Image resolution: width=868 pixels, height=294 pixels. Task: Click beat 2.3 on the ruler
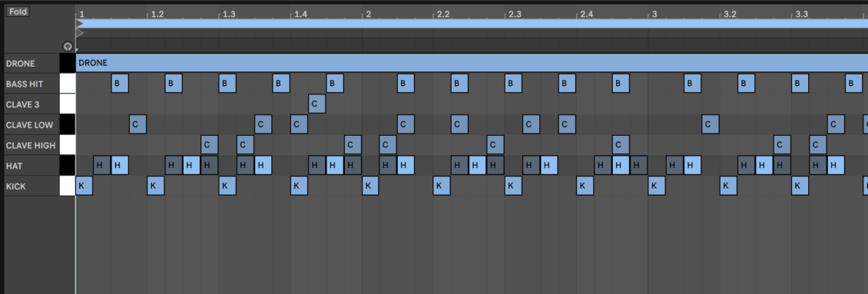tap(515, 14)
